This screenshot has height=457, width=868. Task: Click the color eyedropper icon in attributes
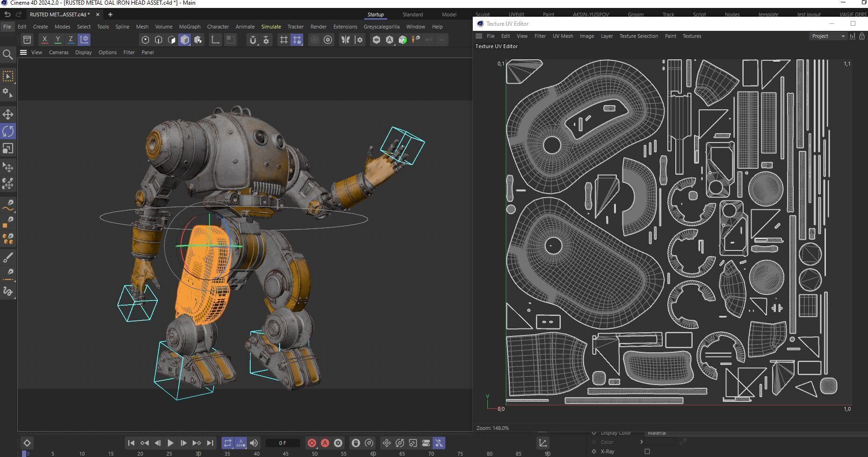click(683, 442)
